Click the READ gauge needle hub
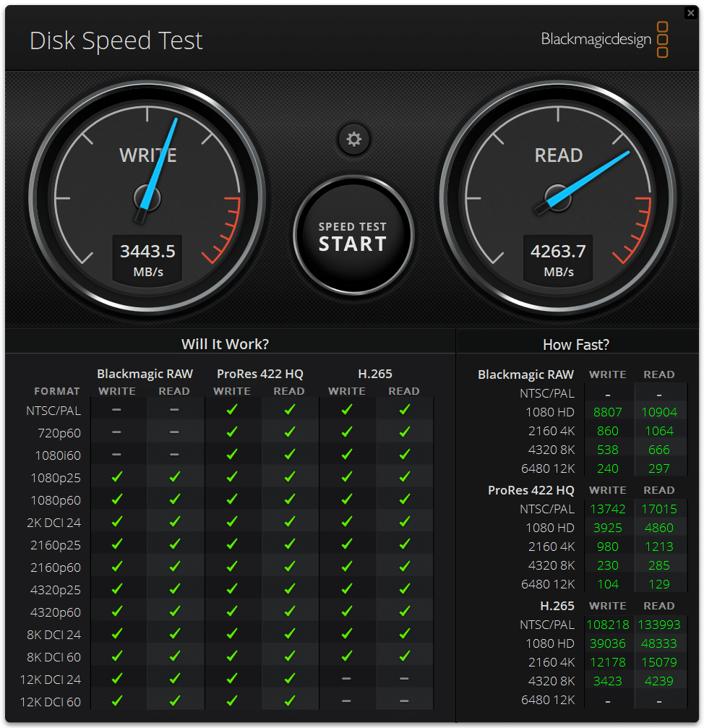This screenshot has width=704, height=728. [x=558, y=198]
